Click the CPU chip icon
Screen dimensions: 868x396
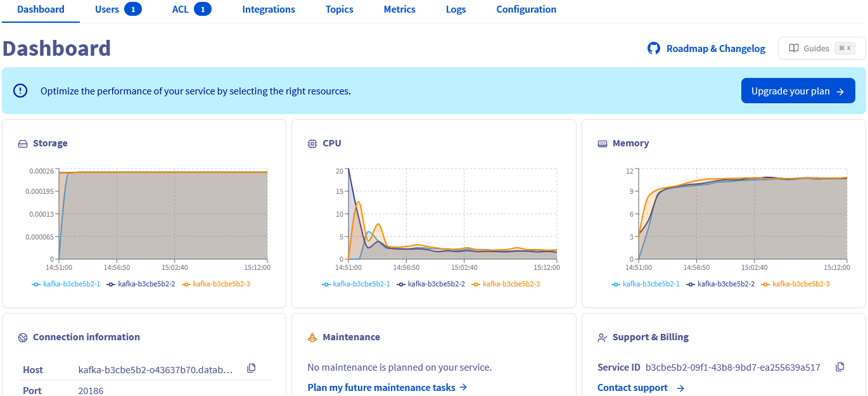click(312, 144)
